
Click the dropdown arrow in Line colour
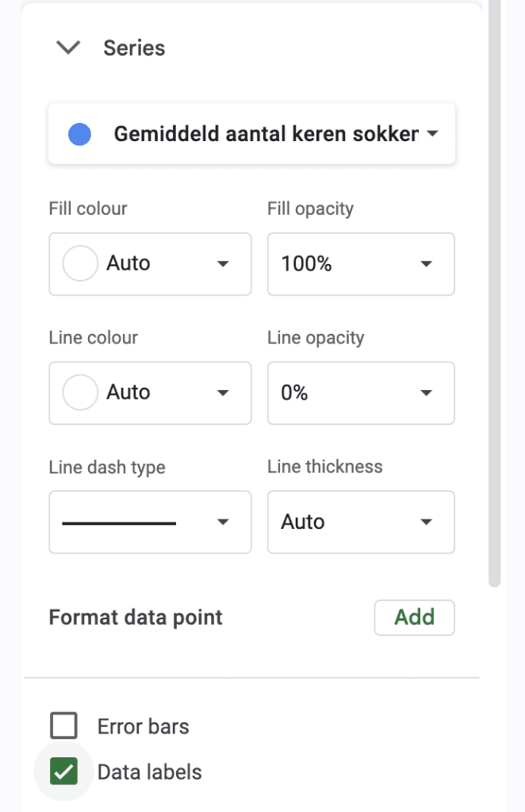pyautogui.click(x=223, y=393)
